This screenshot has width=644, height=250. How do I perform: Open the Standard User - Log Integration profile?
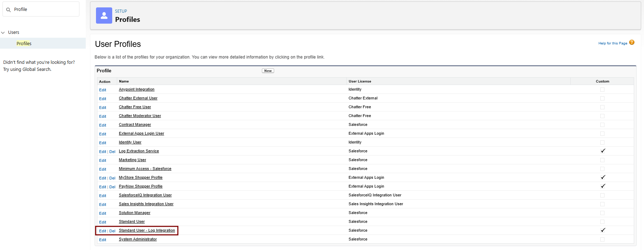pyautogui.click(x=147, y=231)
